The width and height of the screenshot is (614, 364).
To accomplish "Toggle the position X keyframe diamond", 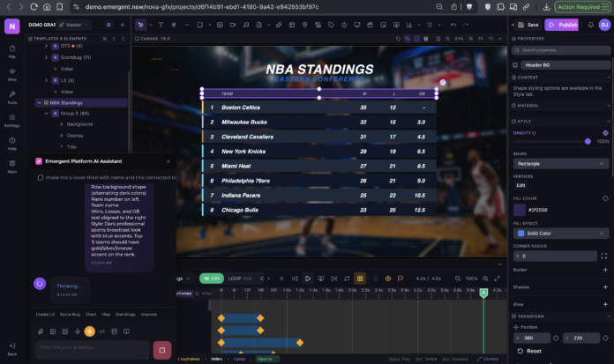I will [x=556, y=338].
